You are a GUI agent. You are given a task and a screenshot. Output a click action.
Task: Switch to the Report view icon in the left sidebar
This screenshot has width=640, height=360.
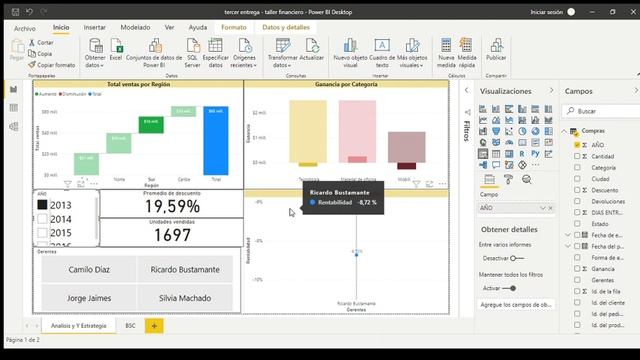pos(13,89)
